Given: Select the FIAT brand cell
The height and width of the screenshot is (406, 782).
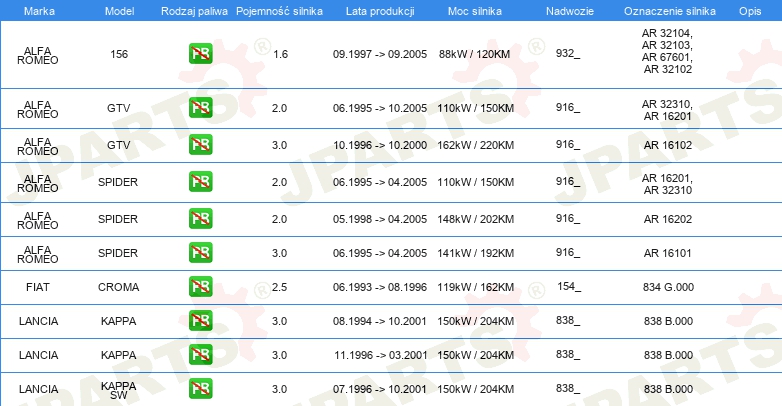Looking at the screenshot, I should click(38, 287).
